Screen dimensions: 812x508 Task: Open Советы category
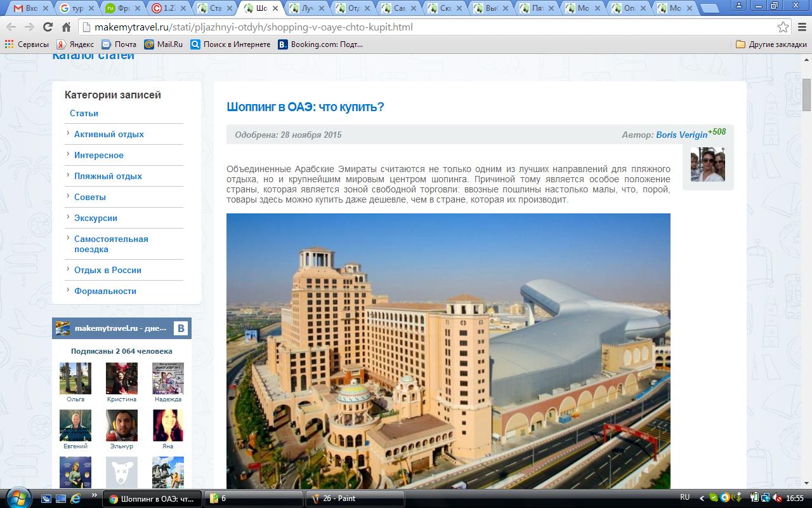pyautogui.click(x=90, y=197)
